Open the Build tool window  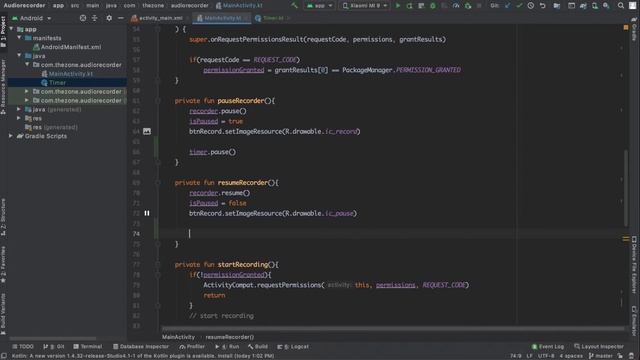[258, 347]
